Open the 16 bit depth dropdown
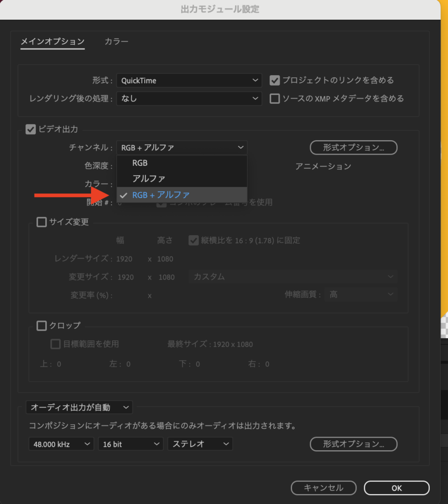This screenshot has width=448, height=504. [130, 444]
